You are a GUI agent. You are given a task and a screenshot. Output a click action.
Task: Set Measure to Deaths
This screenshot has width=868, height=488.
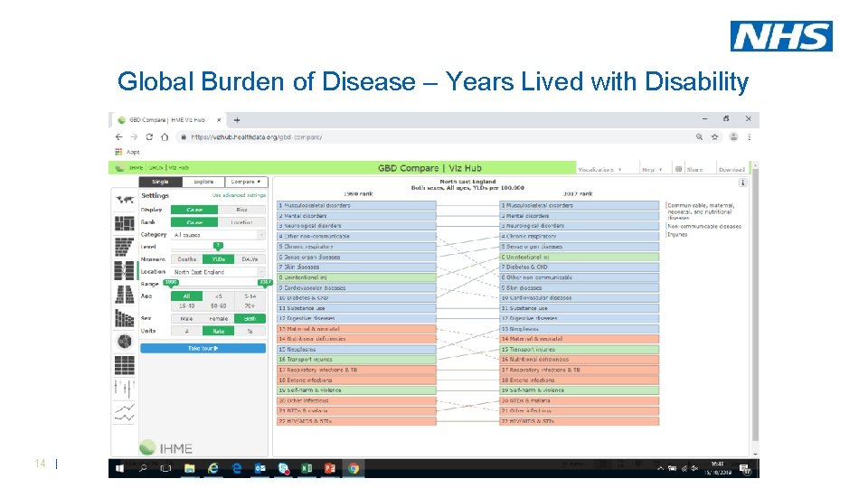(x=186, y=259)
